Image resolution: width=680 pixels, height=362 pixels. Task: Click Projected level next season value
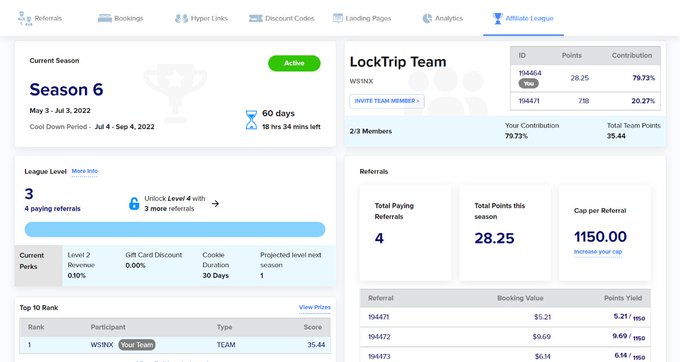[x=262, y=275]
